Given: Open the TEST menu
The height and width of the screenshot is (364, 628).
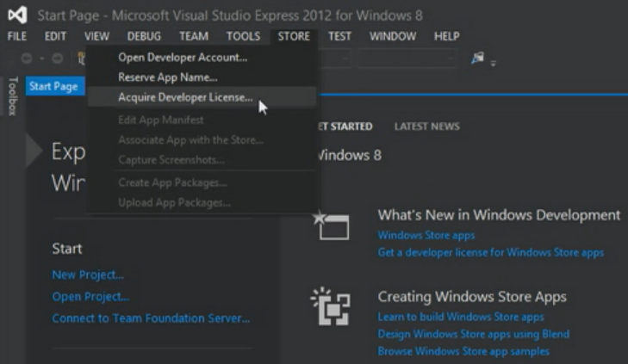Looking at the screenshot, I should click(x=339, y=36).
